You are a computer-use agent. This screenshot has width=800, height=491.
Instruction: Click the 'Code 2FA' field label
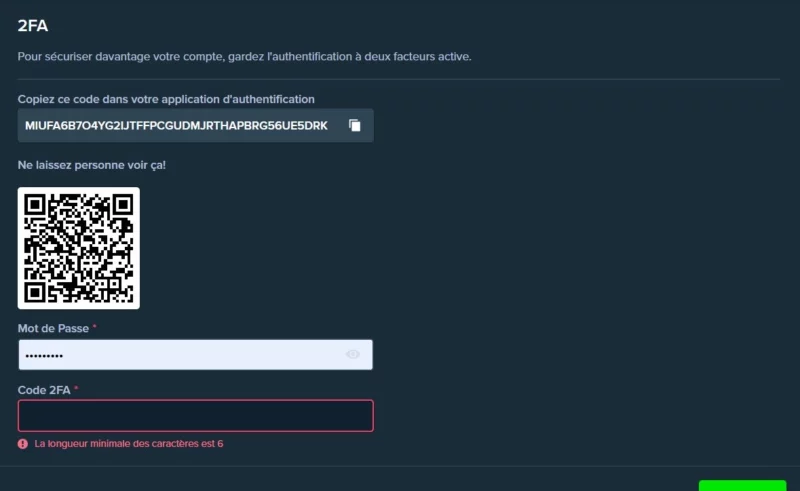click(x=44, y=390)
